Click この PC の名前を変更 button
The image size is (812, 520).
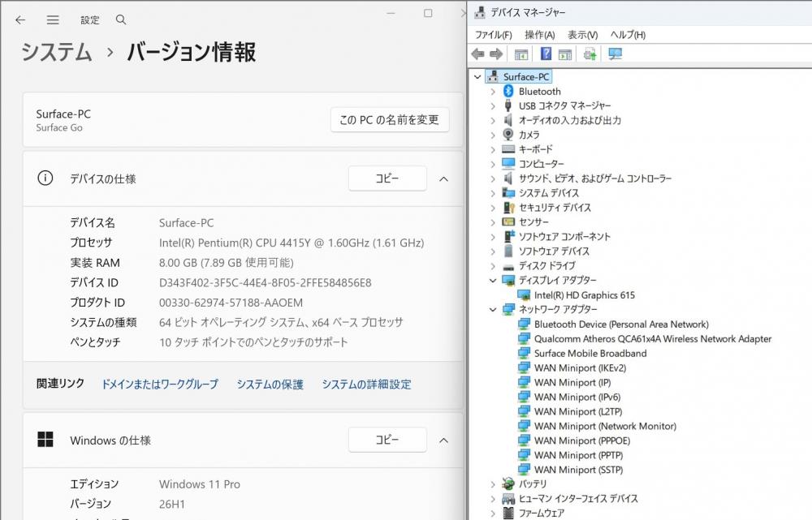pyautogui.click(x=390, y=120)
